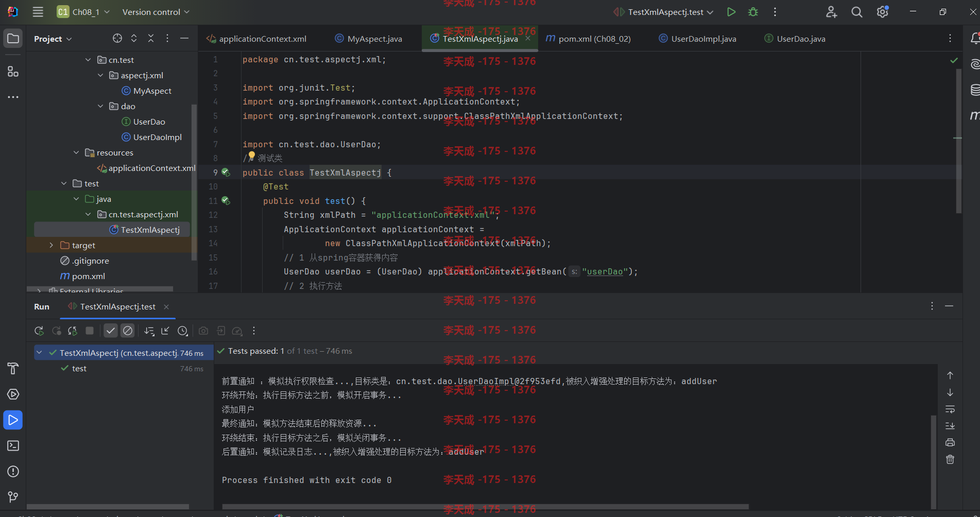The image size is (980, 517).
Task: Sort test results icon
Action: [x=149, y=331]
